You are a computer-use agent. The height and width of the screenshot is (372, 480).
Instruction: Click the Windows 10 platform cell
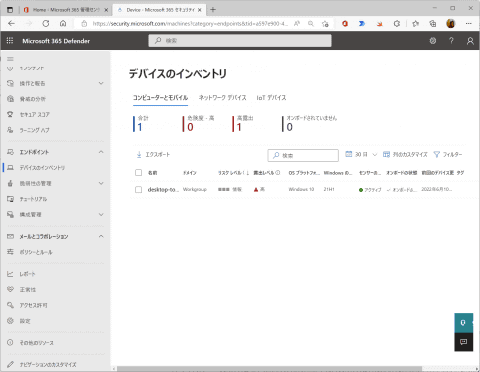pyautogui.click(x=301, y=189)
